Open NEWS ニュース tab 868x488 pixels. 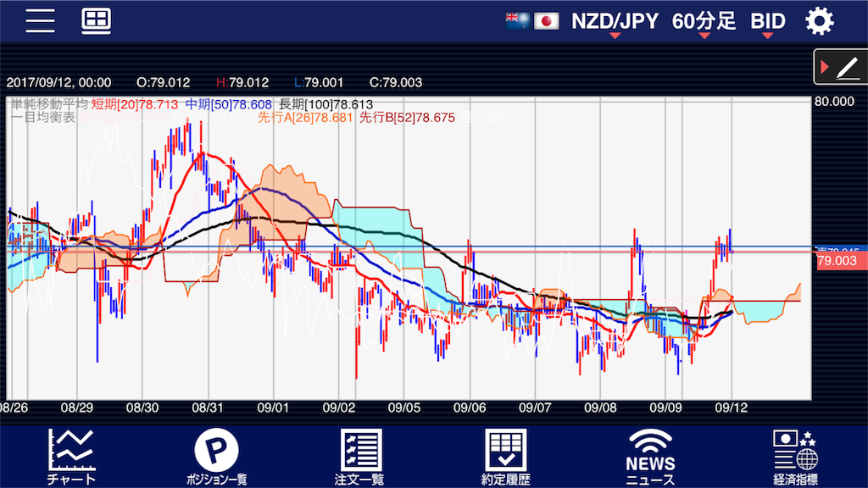click(650, 457)
